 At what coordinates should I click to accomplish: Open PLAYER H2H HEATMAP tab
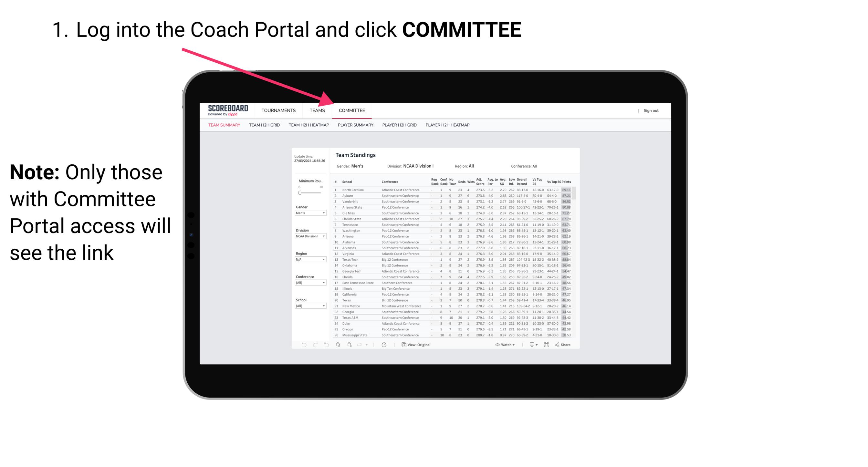448,125
